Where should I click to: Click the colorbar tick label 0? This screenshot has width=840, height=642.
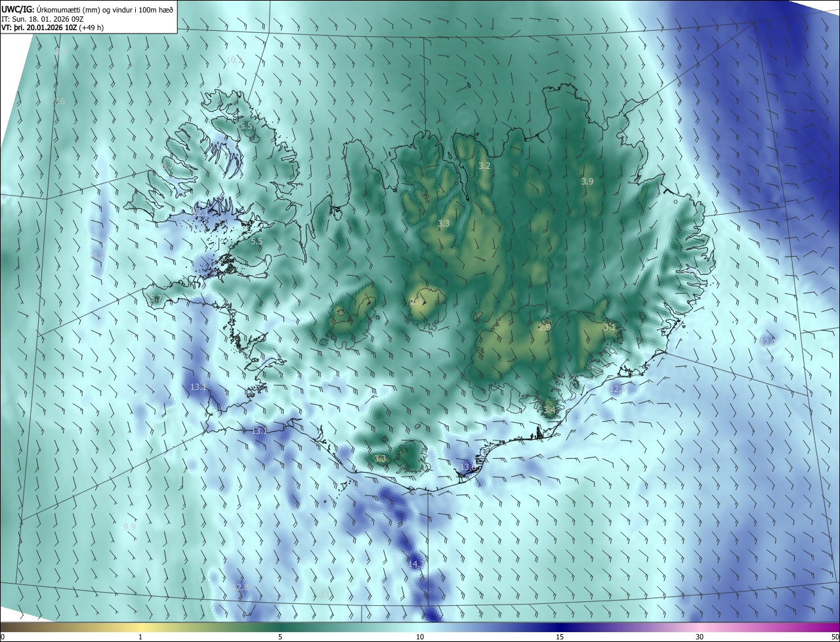(3, 637)
